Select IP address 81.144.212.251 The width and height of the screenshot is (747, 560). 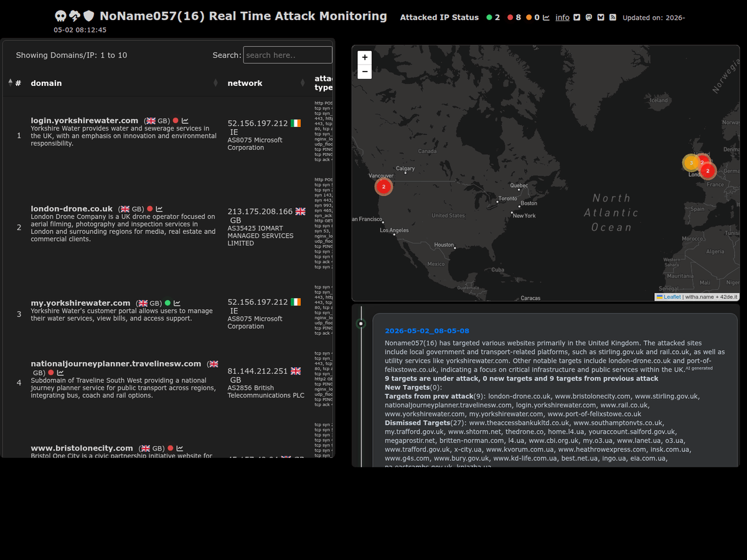pyautogui.click(x=258, y=371)
